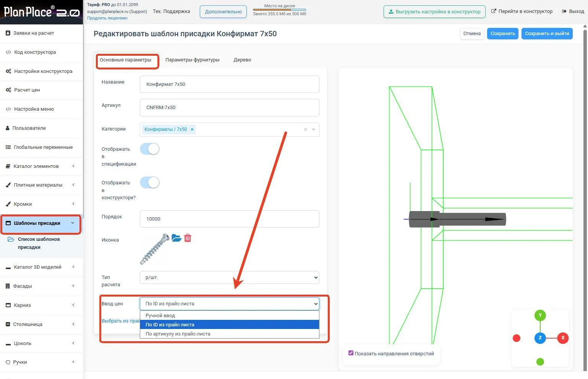Clear all categories with the gray X
The height and width of the screenshot is (379, 588).
[305, 129]
